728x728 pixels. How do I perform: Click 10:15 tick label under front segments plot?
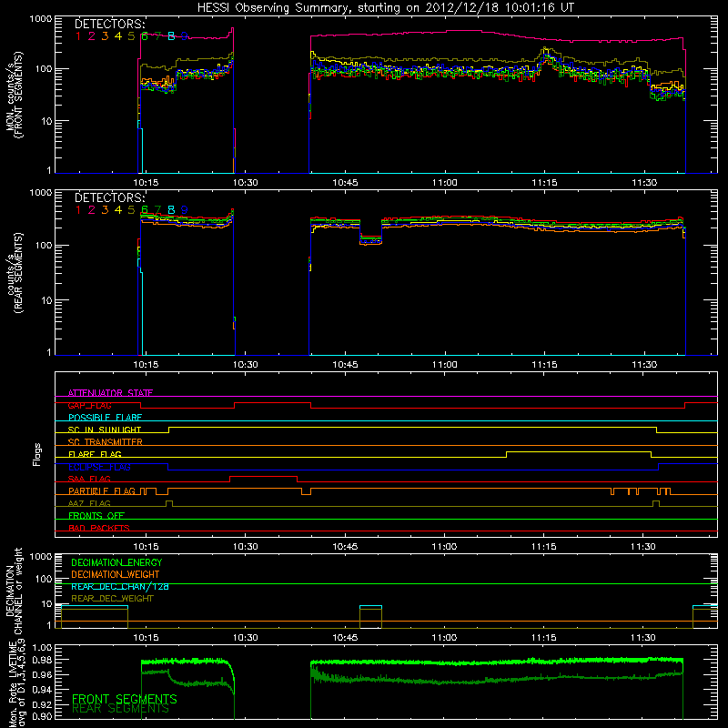[146, 183]
